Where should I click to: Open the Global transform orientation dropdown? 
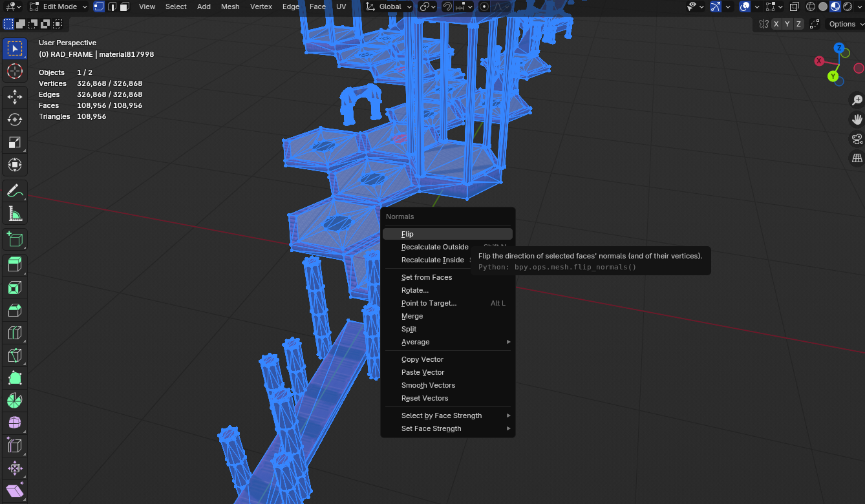click(389, 6)
